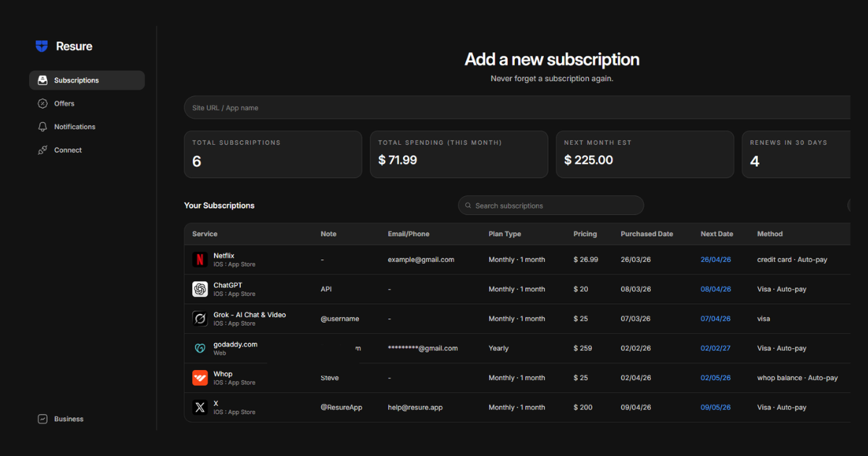The height and width of the screenshot is (456, 868).
Task: Click example@gmail.com email cell
Action: tap(421, 260)
